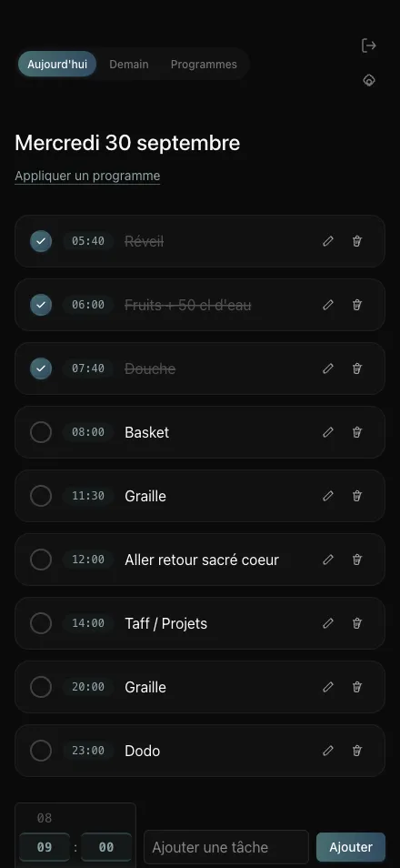Edit the Taff / Projets task

[x=328, y=623]
